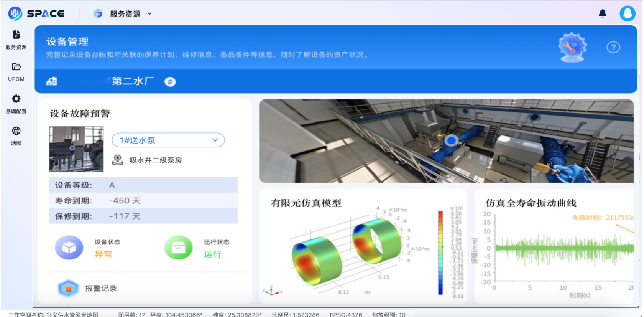Click the 经度 104.453366° status entry
Viewport: 644px width, 317px height.
pyautogui.click(x=176, y=314)
